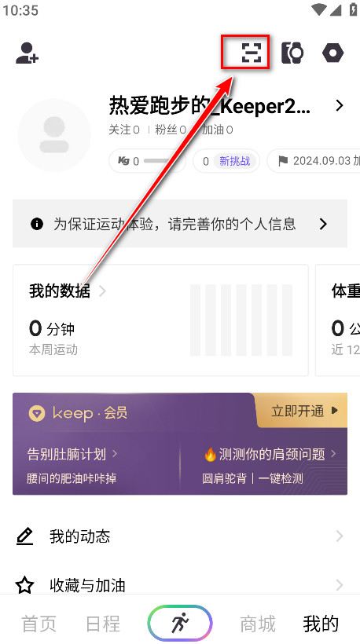Expand 我的数据 chevron
The image size is (360, 644).
(x=102, y=291)
